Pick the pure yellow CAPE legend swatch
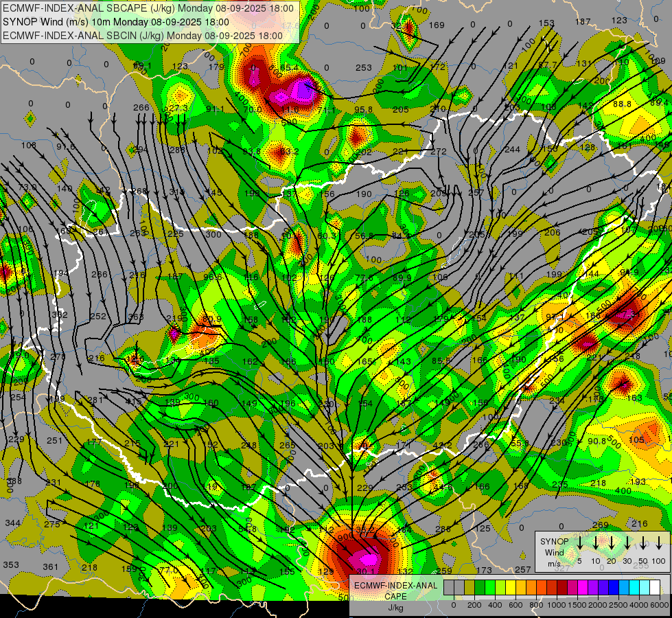This screenshot has height=618, width=672. 511,588
